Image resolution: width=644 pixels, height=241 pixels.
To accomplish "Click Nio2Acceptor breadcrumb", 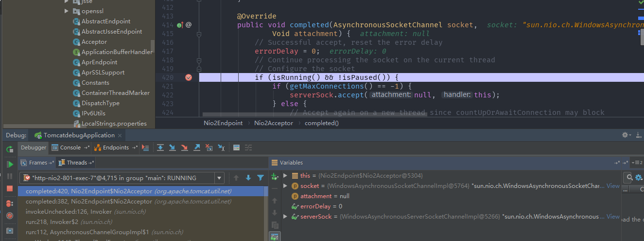I will pyautogui.click(x=274, y=123).
